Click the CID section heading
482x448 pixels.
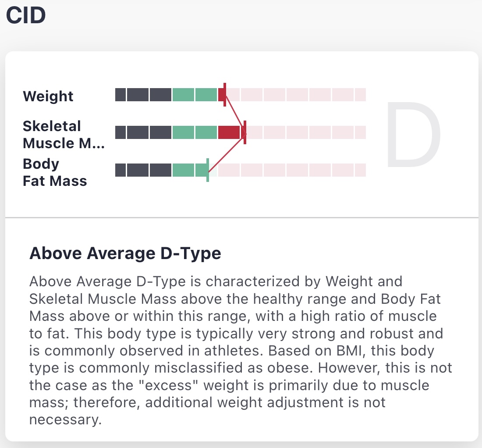[26, 15]
